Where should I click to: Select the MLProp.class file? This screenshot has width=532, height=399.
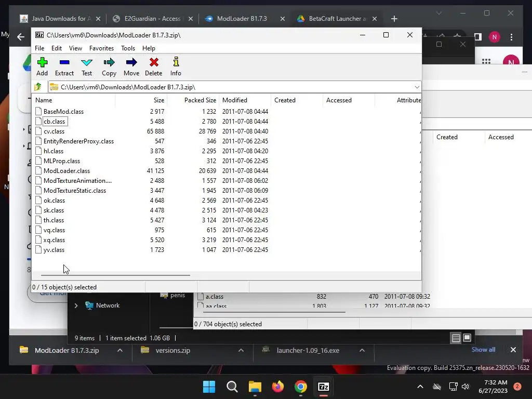point(62,161)
